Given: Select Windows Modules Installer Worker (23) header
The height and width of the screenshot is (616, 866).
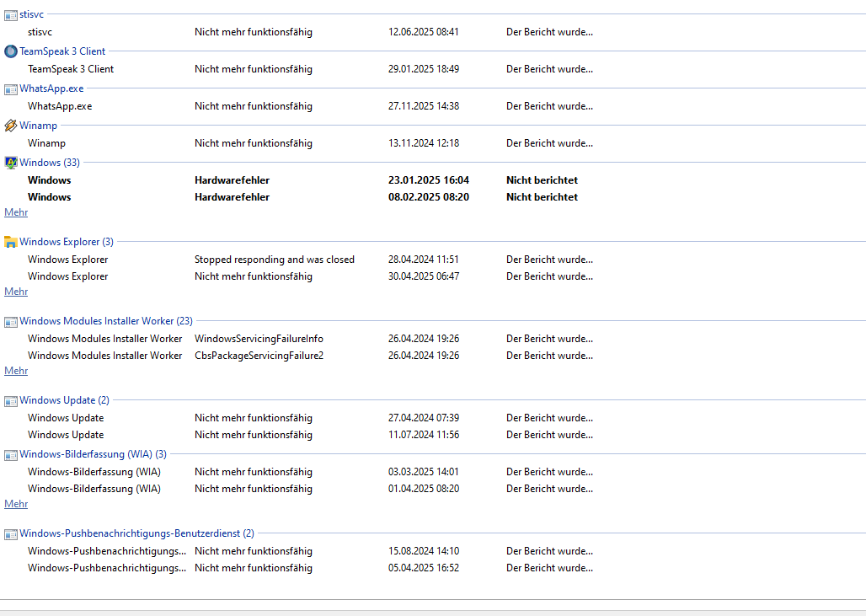Looking at the screenshot, I should coord(106,321).
